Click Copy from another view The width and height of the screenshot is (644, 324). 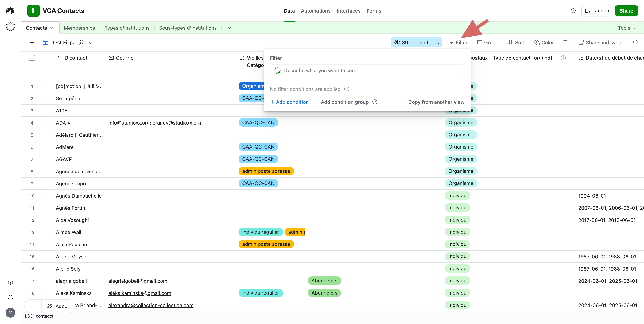tap(436, 102)
